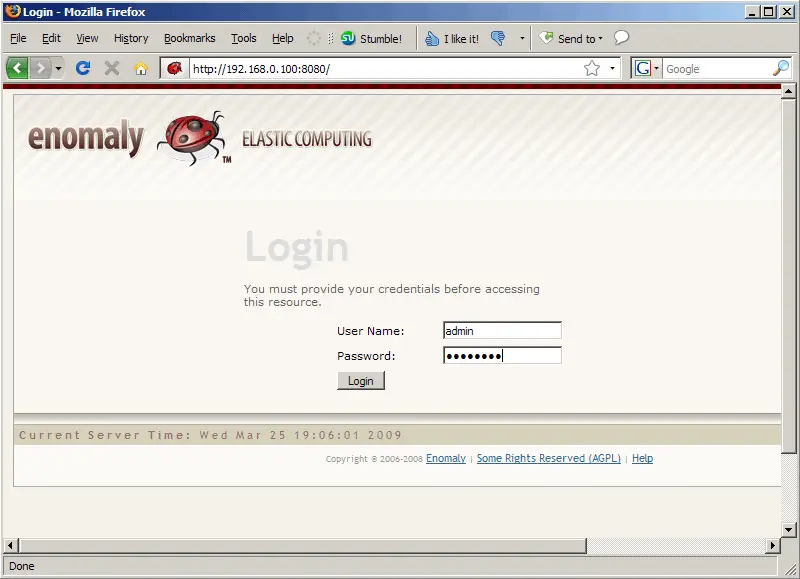
Task: Stop loading with the X button
Action: (x=112, y=68)
